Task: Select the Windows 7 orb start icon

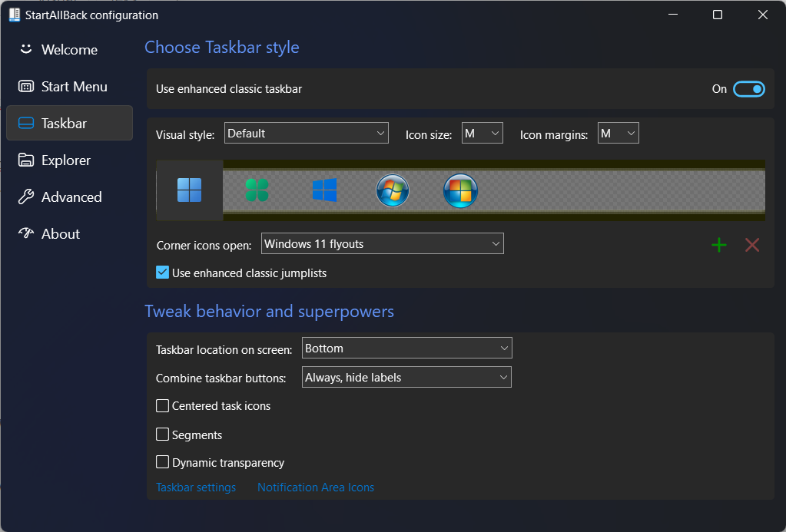Action: tap(393, 190)
